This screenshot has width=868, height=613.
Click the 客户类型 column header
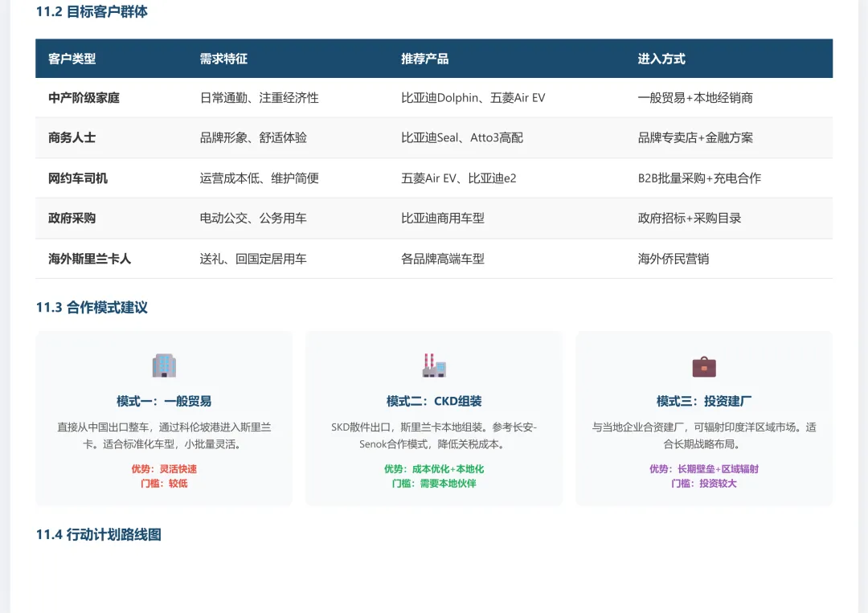click(x=72, y=59)
